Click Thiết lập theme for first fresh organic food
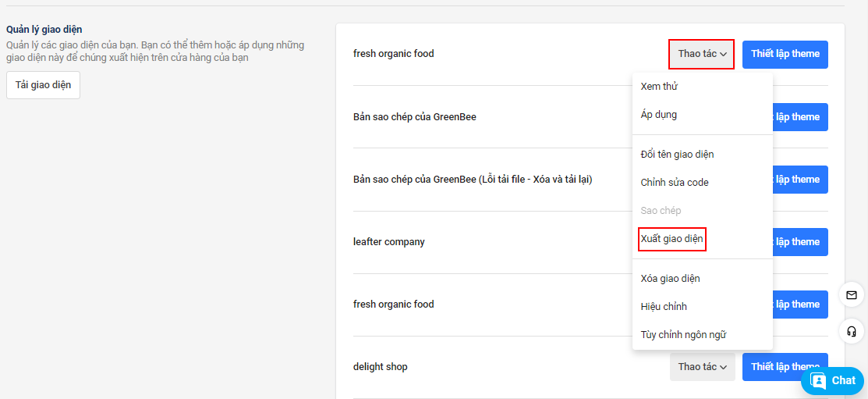The image size is (868, 399). 785,55
